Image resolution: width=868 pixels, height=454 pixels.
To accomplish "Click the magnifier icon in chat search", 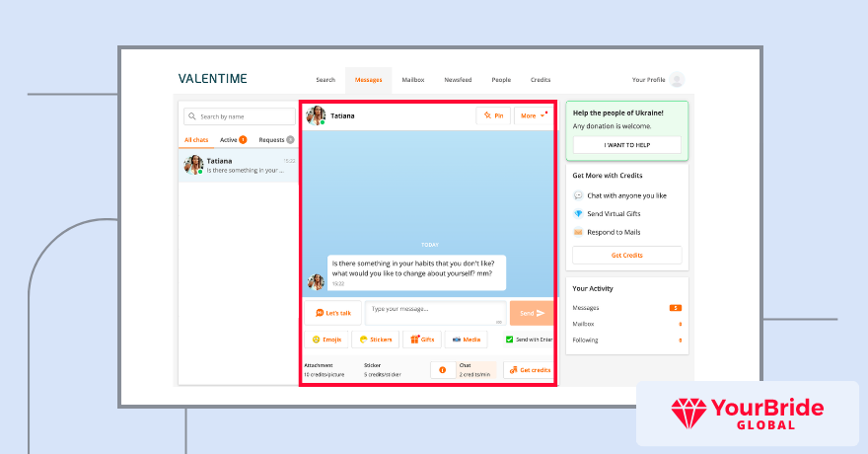I will pyautogui.click(x=192, y=116).
